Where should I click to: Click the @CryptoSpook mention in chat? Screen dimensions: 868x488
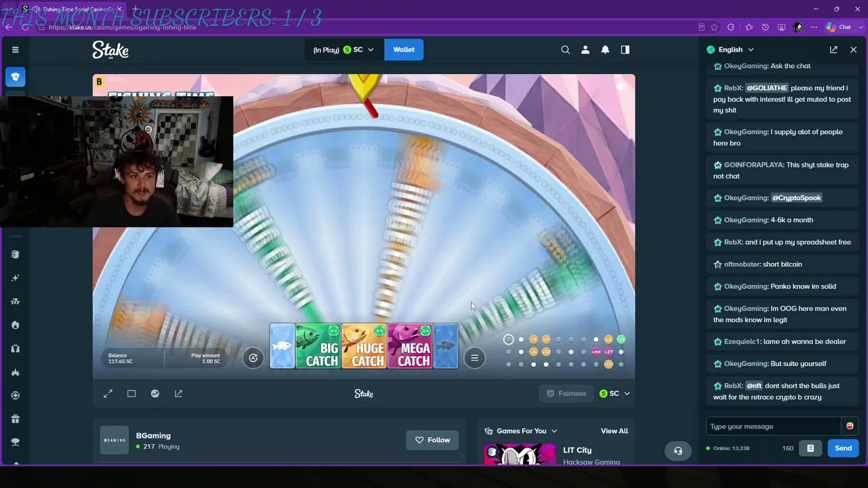[797, 198]
